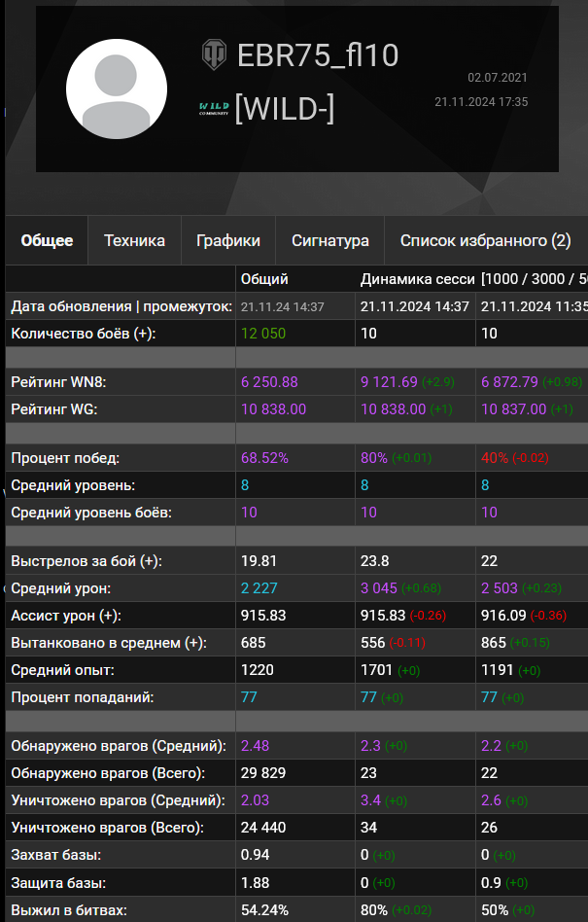Expand the Количество боёв (+) row
The height and width of the screenshot is (922, 588).
84,333
